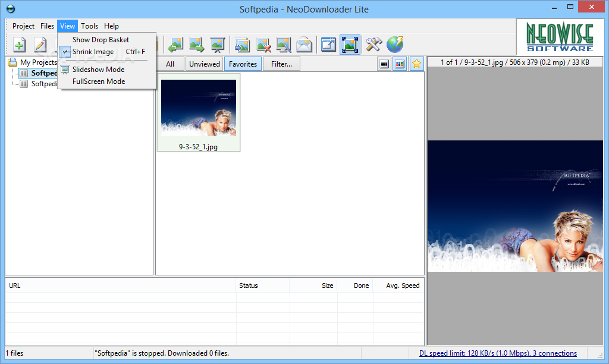Click the open in external window icon
The height and width of the screenshot is (364, 609).
tap(328, 45)
